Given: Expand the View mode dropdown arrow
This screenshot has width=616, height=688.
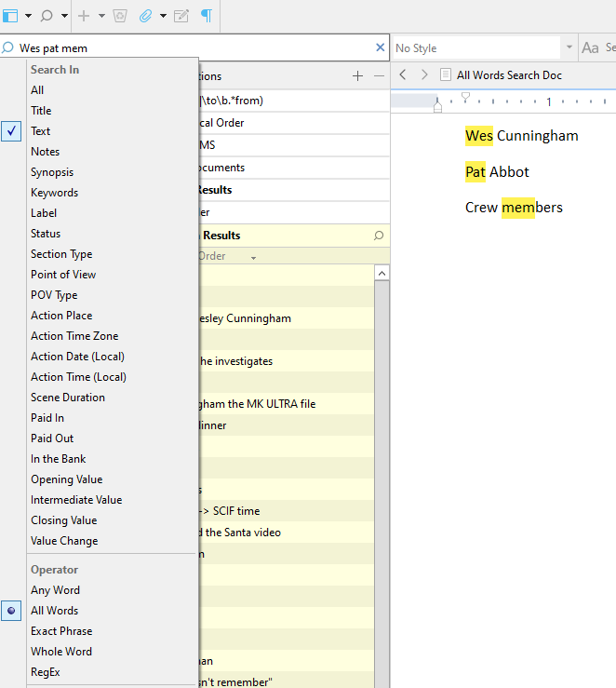Looking at the screenshot, I should [x=28, y=16].
